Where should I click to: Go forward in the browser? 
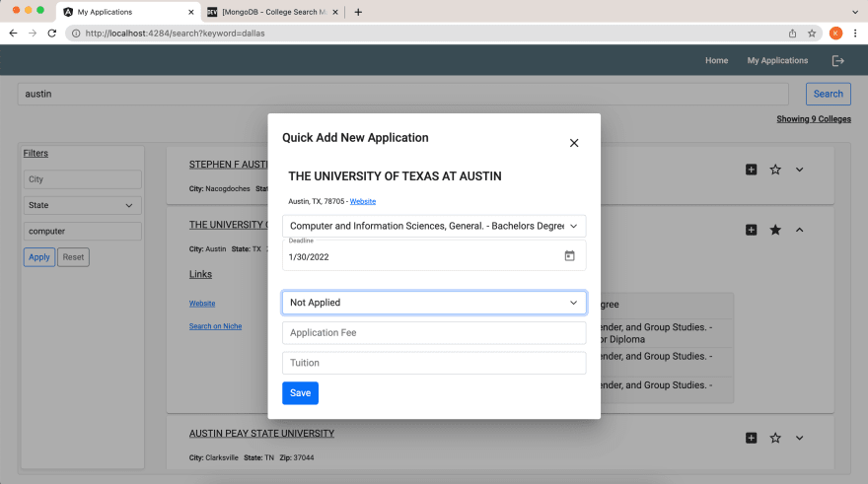pyautogui.click(x=33, y=34)
